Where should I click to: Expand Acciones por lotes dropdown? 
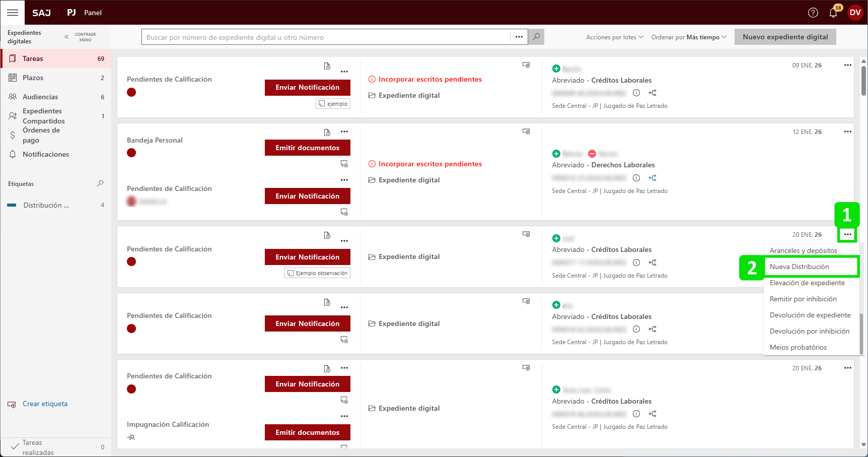click(x=614, y=37)
